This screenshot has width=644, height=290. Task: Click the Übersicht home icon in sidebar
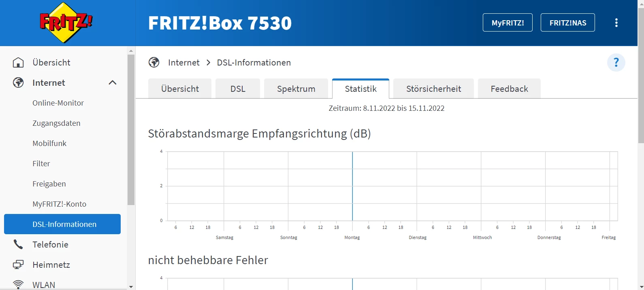[x=18, y=62]
